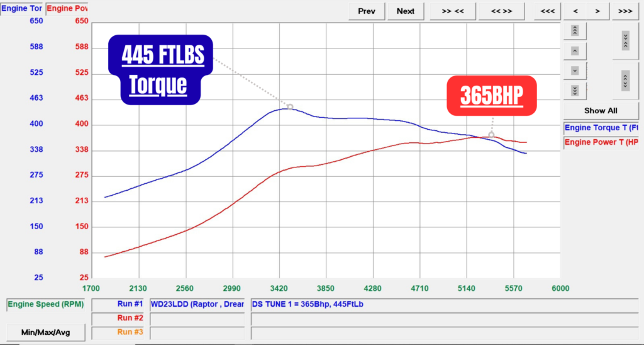Select the Engine Speed (RPM) axis box
The image size is (644, 345).
pos(45,305)
